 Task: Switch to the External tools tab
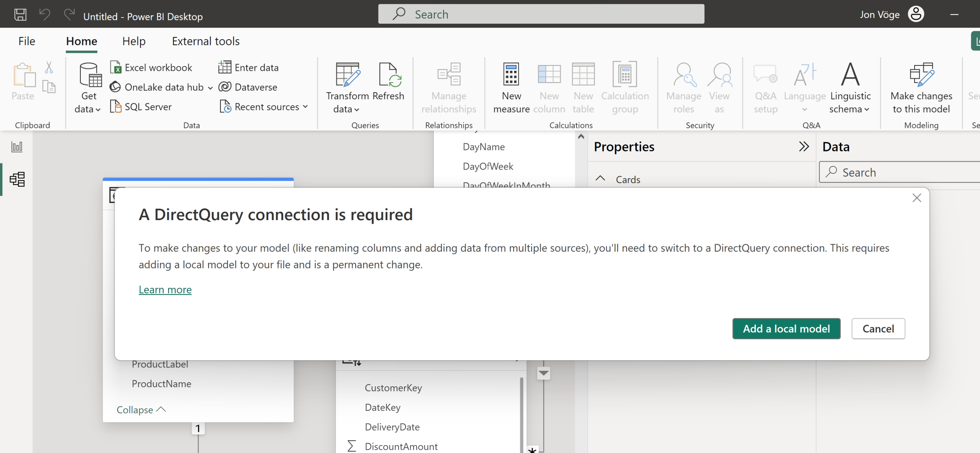tap(205, 41)
